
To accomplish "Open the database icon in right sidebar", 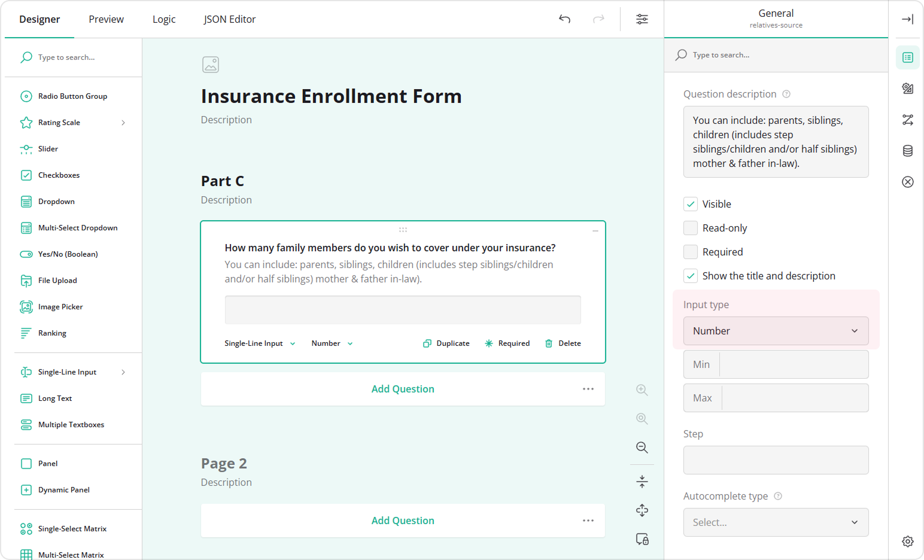I will tap(907, 151).
